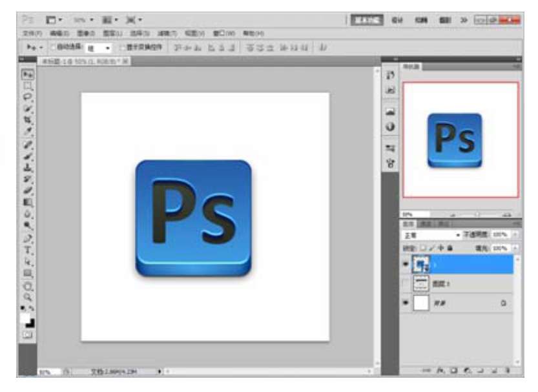538x392 pixels.
Task: Open View Extras dropdown in top bar
Action: (54, 20)
